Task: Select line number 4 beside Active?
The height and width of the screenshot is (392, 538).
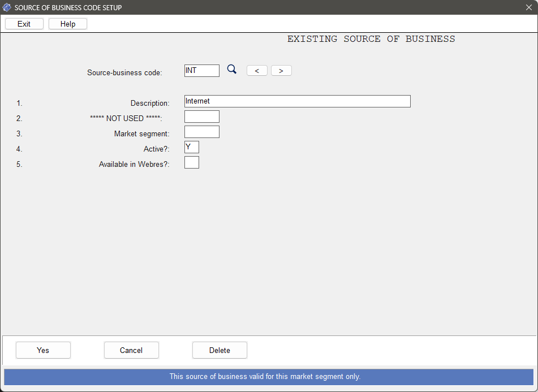Action: 19,149
